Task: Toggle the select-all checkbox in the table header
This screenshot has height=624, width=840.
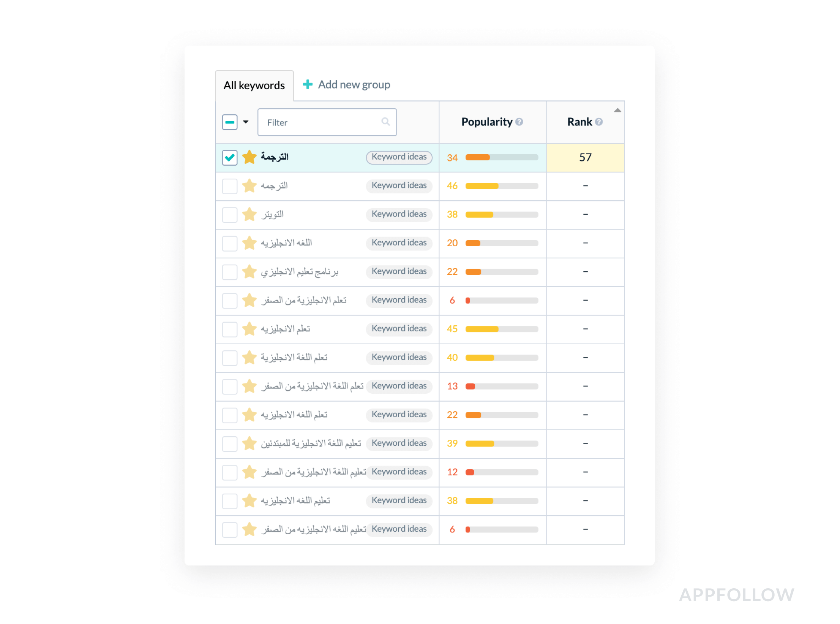Action: click(230, 122)
